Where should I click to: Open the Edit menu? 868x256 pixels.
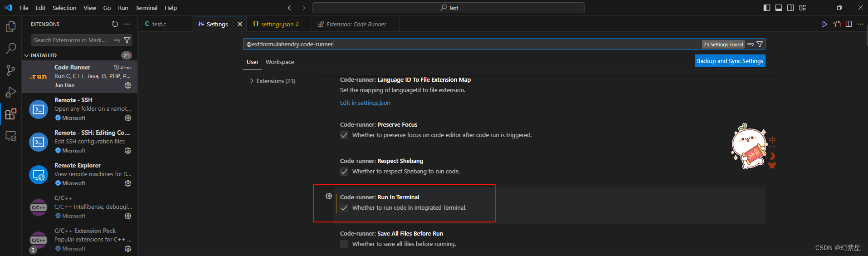(x=40, y=8)
